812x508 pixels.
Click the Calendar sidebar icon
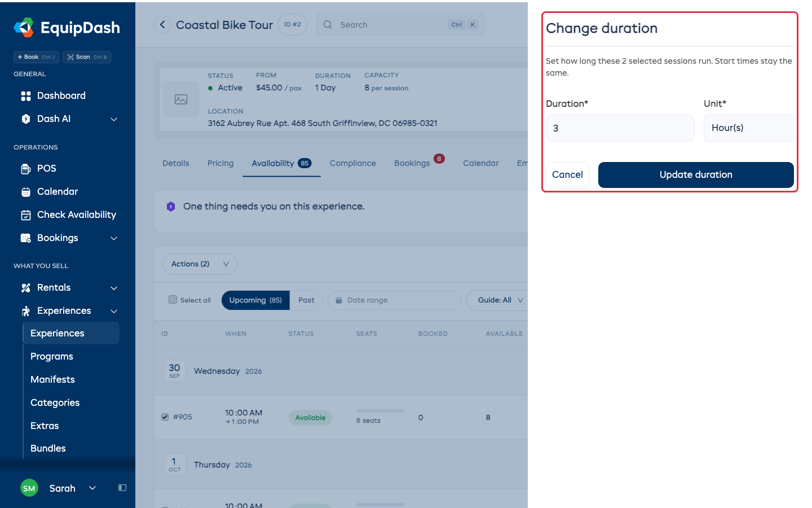26,192
